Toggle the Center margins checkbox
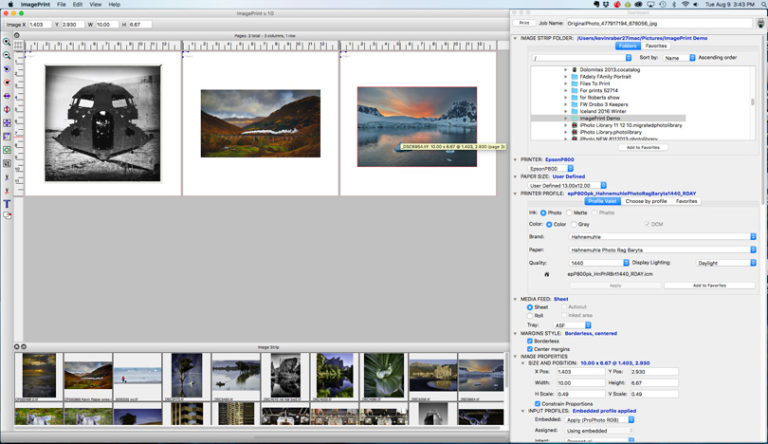Viewport: 768px width, 444px height. coord(530,349)
